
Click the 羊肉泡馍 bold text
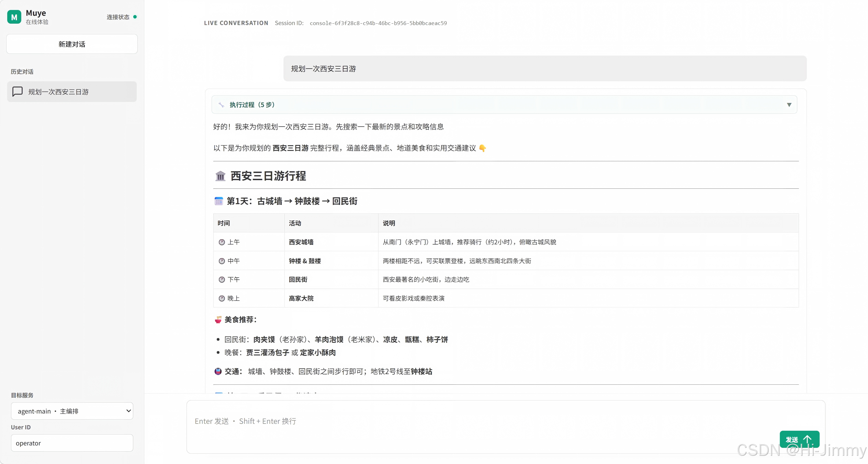click(329, 339)
